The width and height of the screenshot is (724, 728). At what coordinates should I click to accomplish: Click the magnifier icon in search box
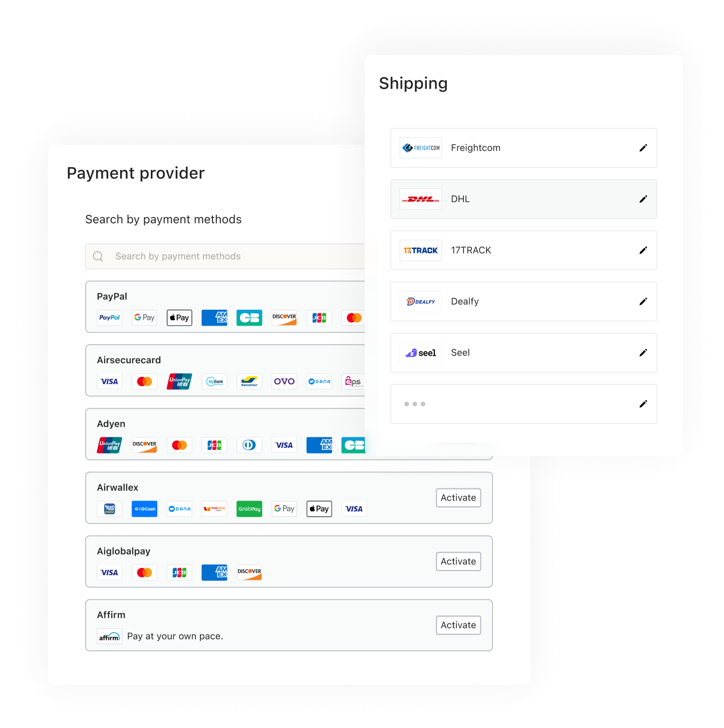coord(98,257)
